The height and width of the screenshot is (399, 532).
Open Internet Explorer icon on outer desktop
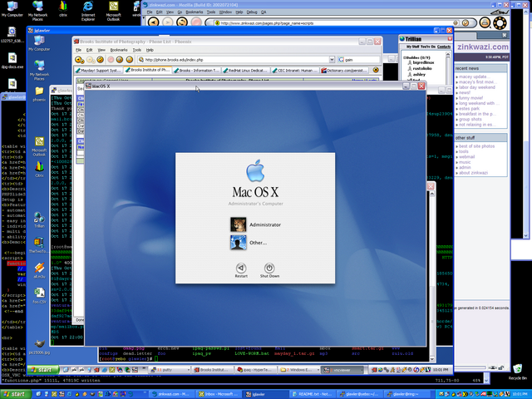(88, 11)
